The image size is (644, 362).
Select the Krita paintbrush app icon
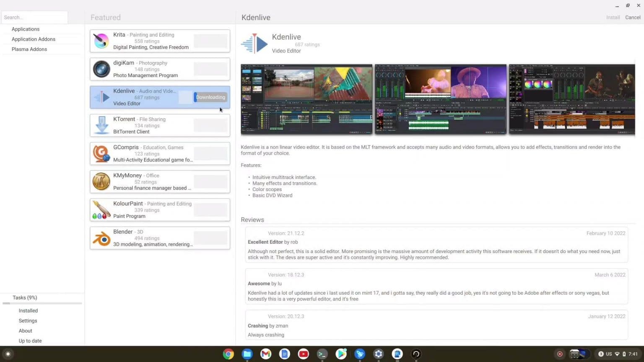click(101, 41)
